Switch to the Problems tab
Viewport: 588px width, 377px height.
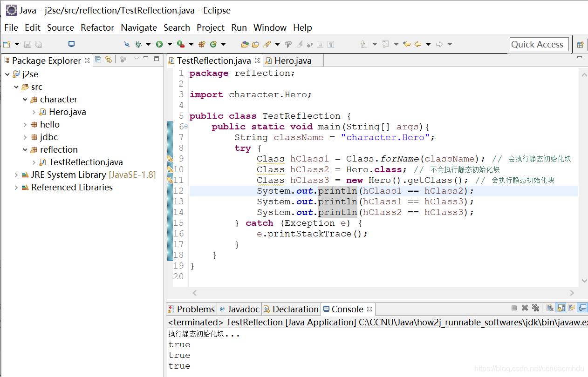[x=191, y=309]
